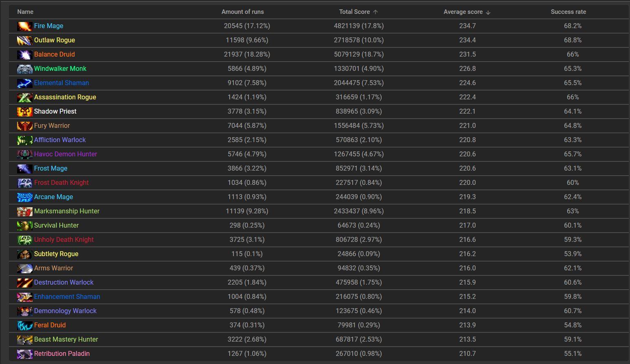Select the Arcane Mage table row

tap(319, 197)
